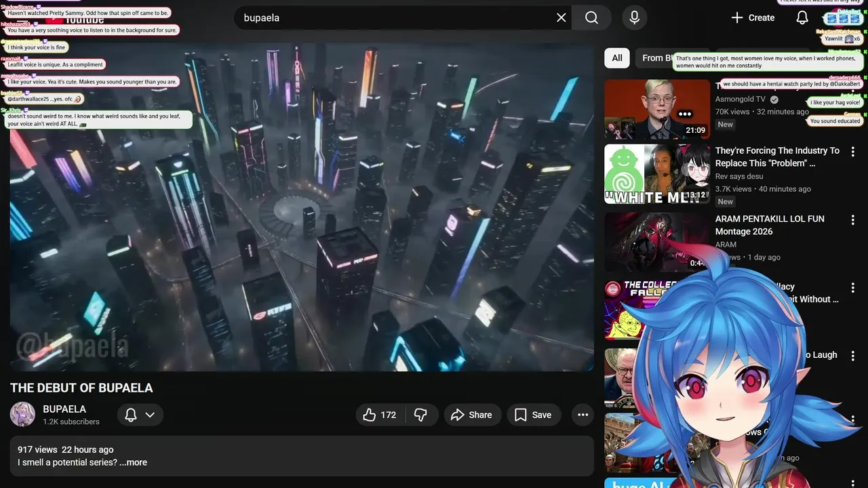
Task: Click the 1.2K subscribers text
Action: (71, 422)
